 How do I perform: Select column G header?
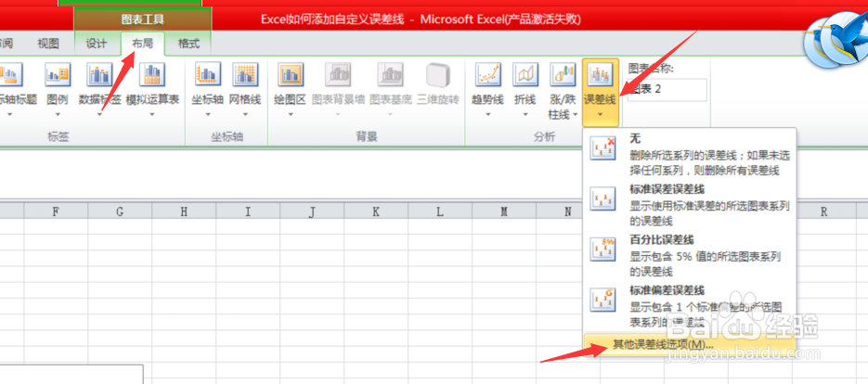pos(120,211)
